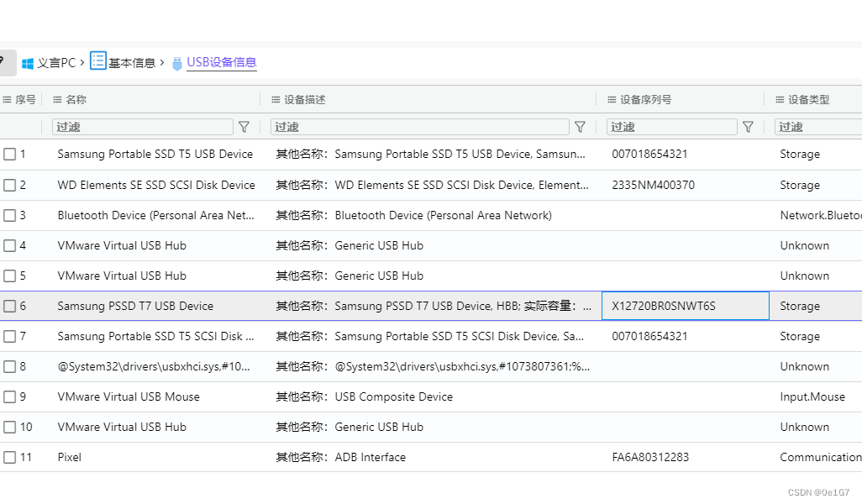Click Samsung Portable SSD T5 SCSI Disk name cell
Image resolution: width=862 pixels, height=504 pixels.
point(155,336)
